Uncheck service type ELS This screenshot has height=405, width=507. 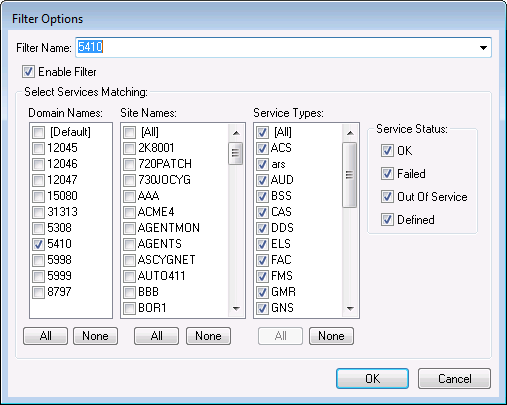coord(262,244)
